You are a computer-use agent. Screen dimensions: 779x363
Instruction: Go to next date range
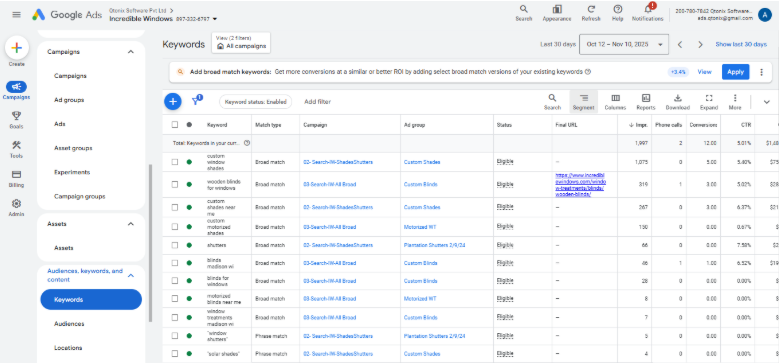coord(701,45)
